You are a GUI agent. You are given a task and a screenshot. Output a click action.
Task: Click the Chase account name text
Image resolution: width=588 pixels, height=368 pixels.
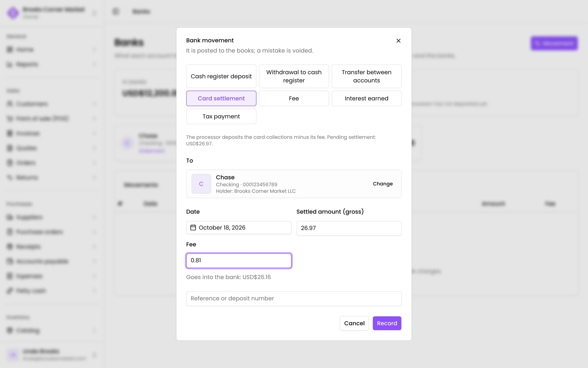[225, 177]
